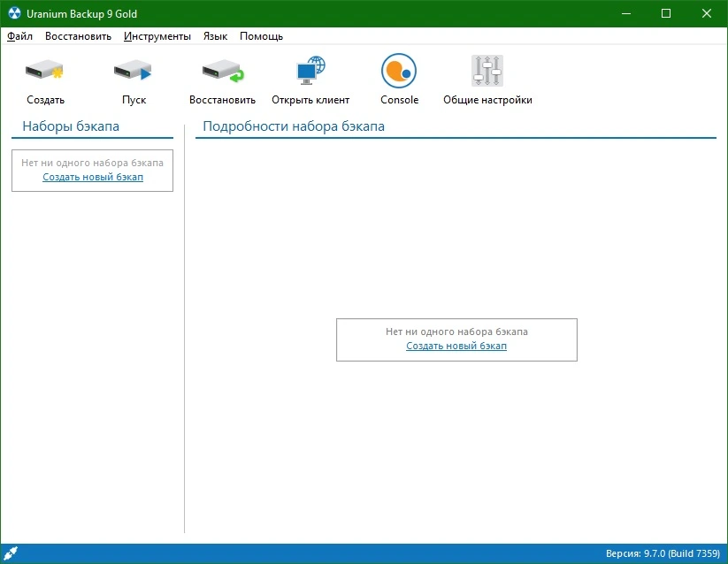
Task: Click Создать новый бэкап link in left panel
Action: point(93,177)
